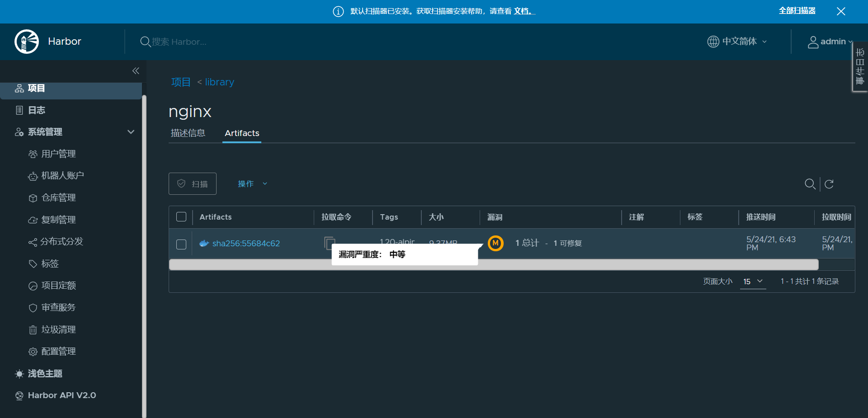This screenshot has height=418, width=868.
Task: Collapse the sidebar with double-chevron icon
Action: pos(136,70)
